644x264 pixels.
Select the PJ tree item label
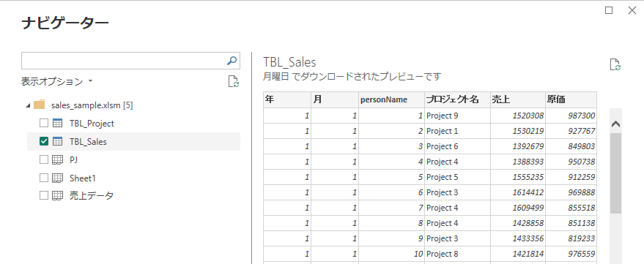[73, 159]
